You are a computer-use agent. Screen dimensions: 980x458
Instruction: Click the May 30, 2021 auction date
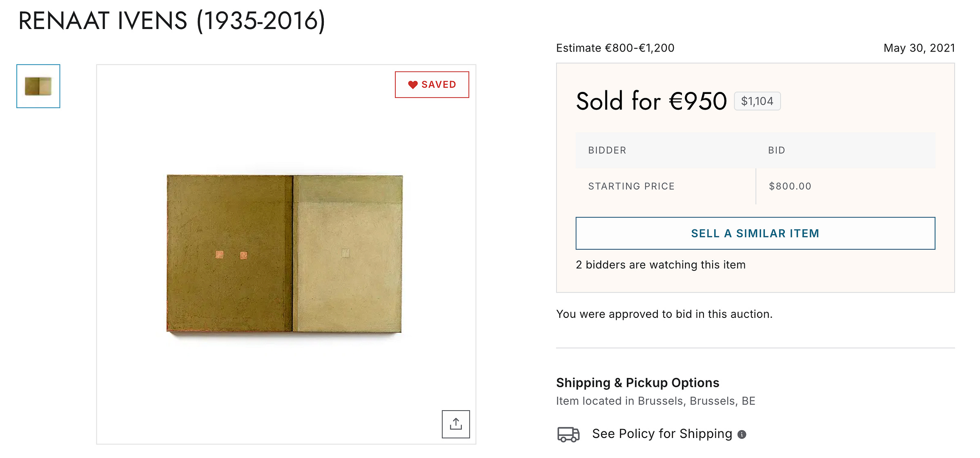919,48
